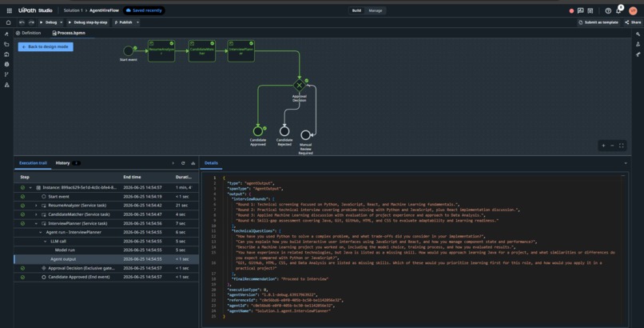This screenshot has height=328, width=644.
Task: Click the arrow icon beside execution trail refresh
Action: (x=173, y=163)
